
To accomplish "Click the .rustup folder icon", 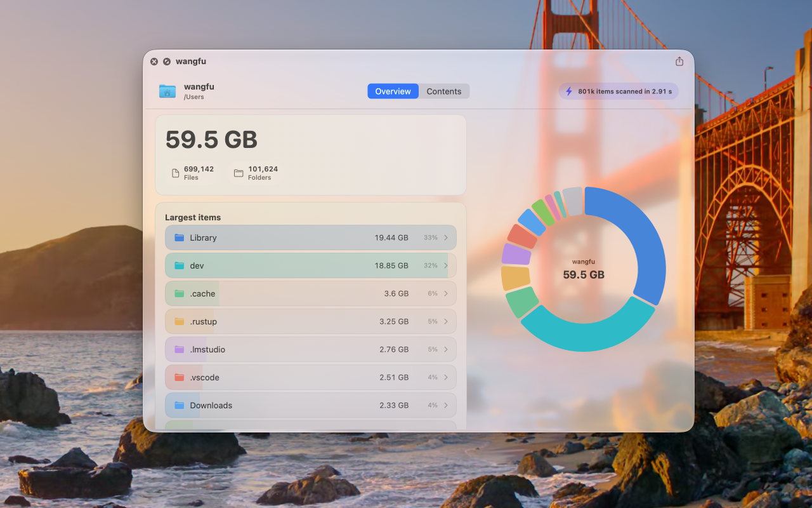I will 180,321.
